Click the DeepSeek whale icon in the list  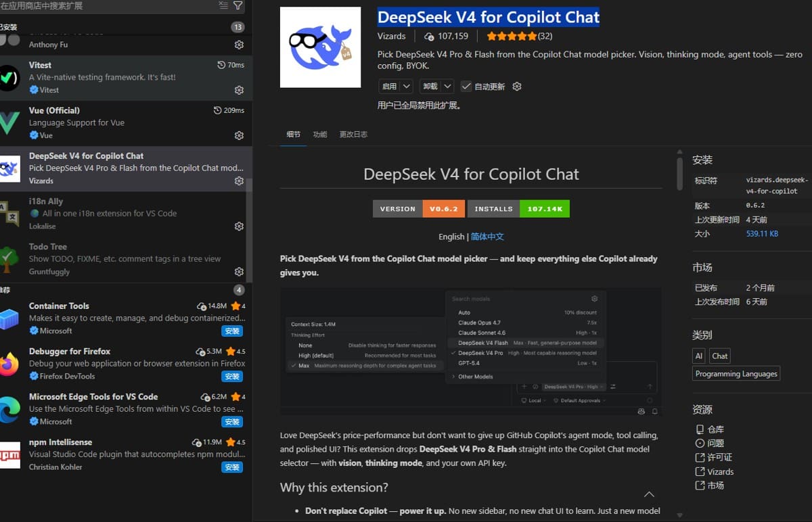[9, 168]
